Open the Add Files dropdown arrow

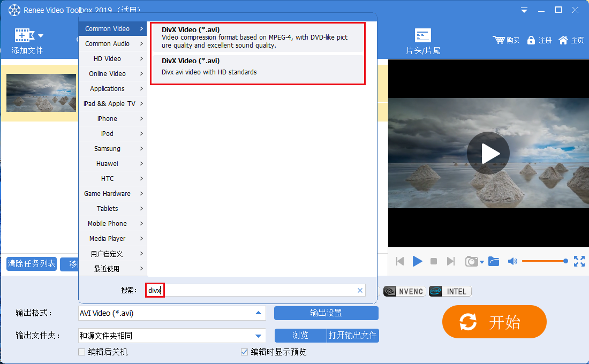pos(41,36)
